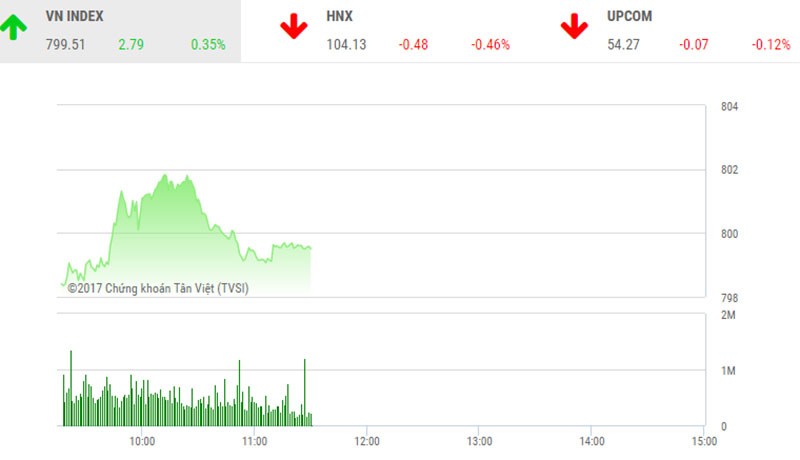Click the VN Index percent change 0.35%
Screen dimensions: 800x460
coord(208,44)
